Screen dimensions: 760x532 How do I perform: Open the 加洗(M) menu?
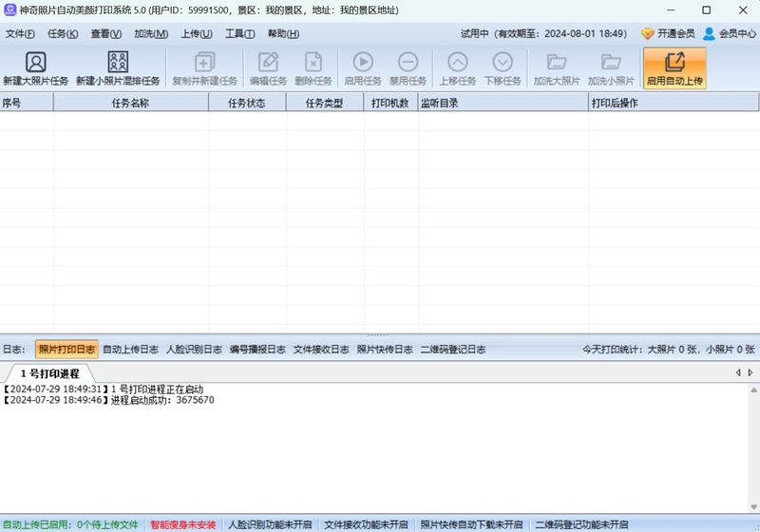(151, 34)
